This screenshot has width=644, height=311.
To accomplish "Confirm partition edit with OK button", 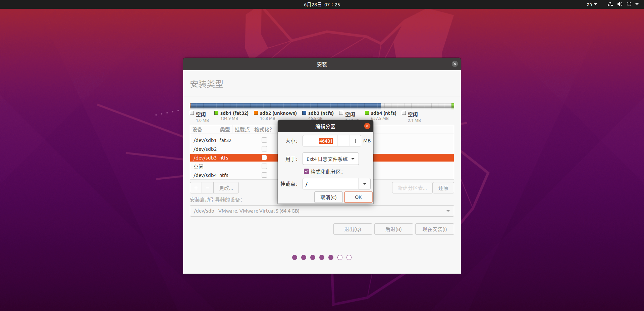I will 358,197.
